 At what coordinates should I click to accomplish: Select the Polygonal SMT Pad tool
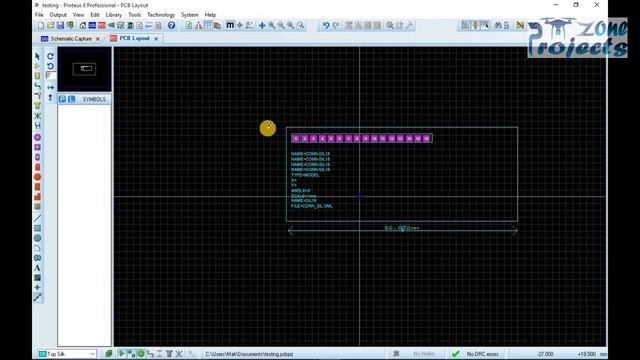coord(38,197)
